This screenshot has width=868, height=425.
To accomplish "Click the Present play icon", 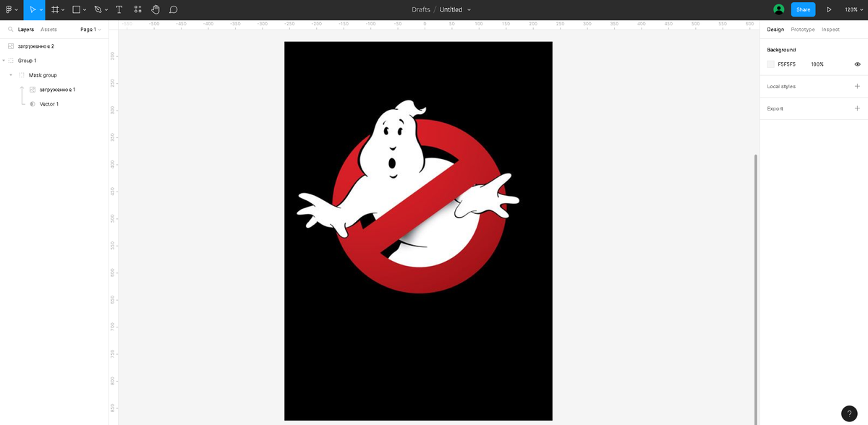I will tap(829, 9).
